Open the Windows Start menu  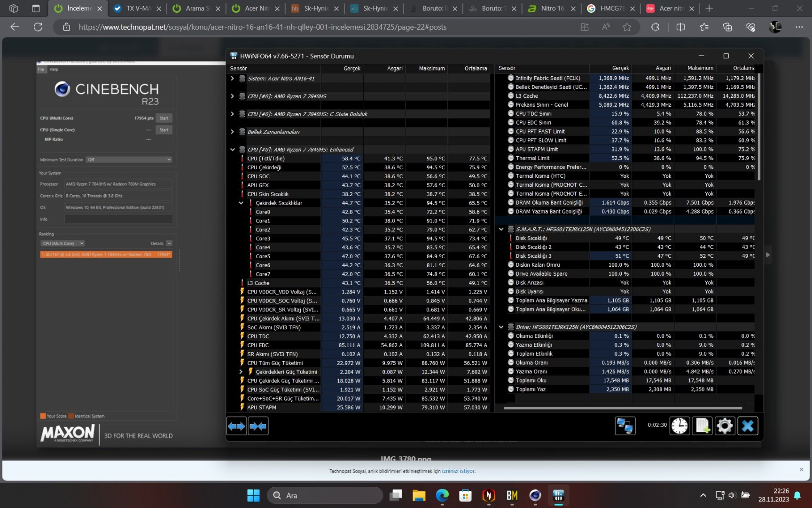pos(253,495)
